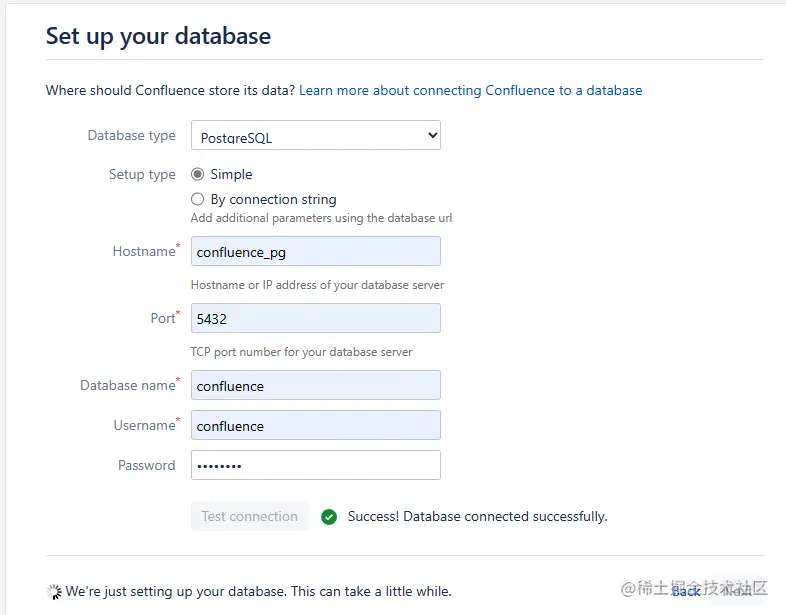Focus the Password input field
Screen dimensions: 786x615
(315, 466)
